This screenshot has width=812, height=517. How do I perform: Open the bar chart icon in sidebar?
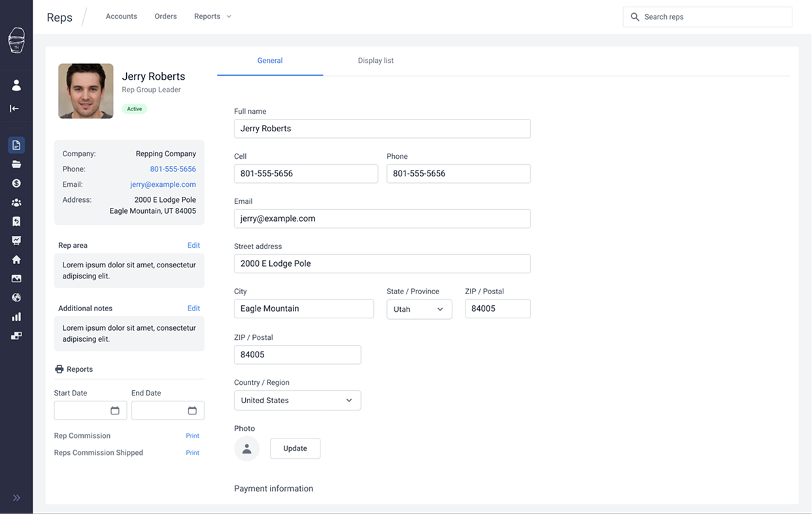pos(16,317)
